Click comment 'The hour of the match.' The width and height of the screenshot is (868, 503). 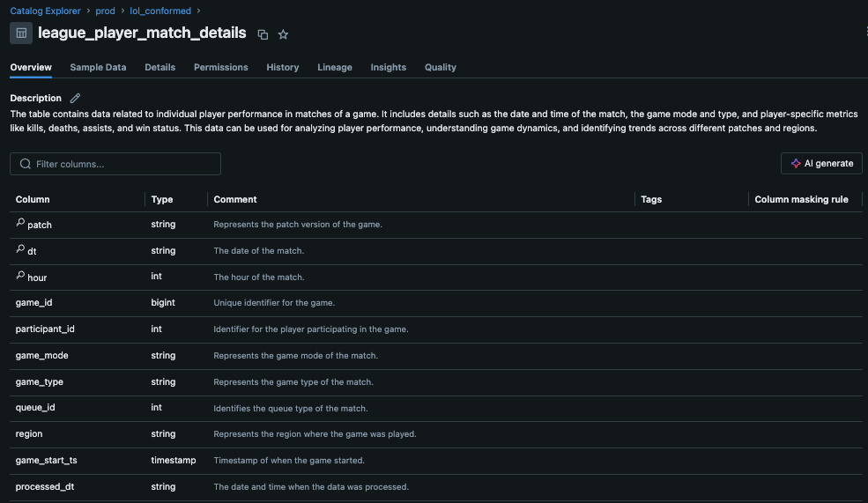pos(259,277)
